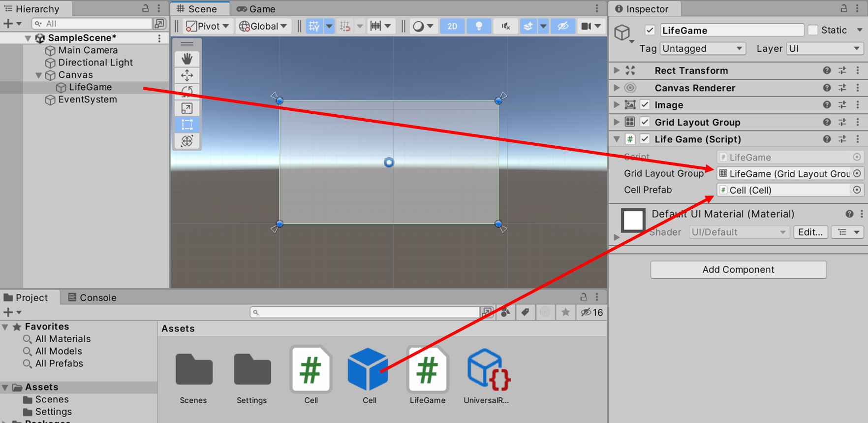Select the Move tool in scene toolbar
Screen dimensions: 868x423
pos(187,75)
